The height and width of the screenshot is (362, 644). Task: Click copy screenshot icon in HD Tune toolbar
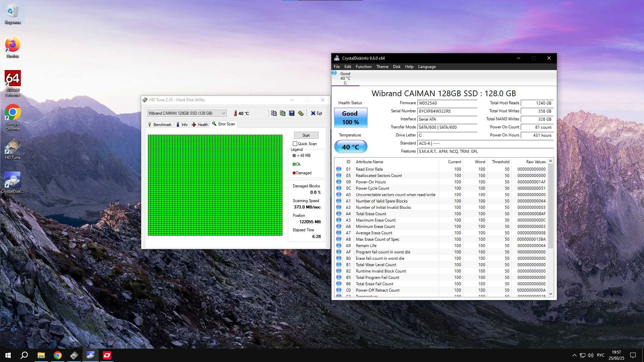coord(283,113)
